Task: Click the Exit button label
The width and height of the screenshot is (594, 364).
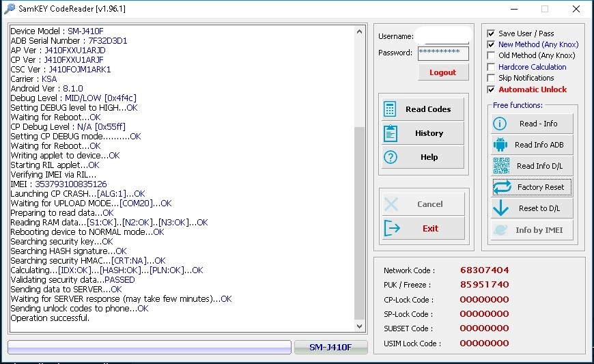Action: coord(430,228)
